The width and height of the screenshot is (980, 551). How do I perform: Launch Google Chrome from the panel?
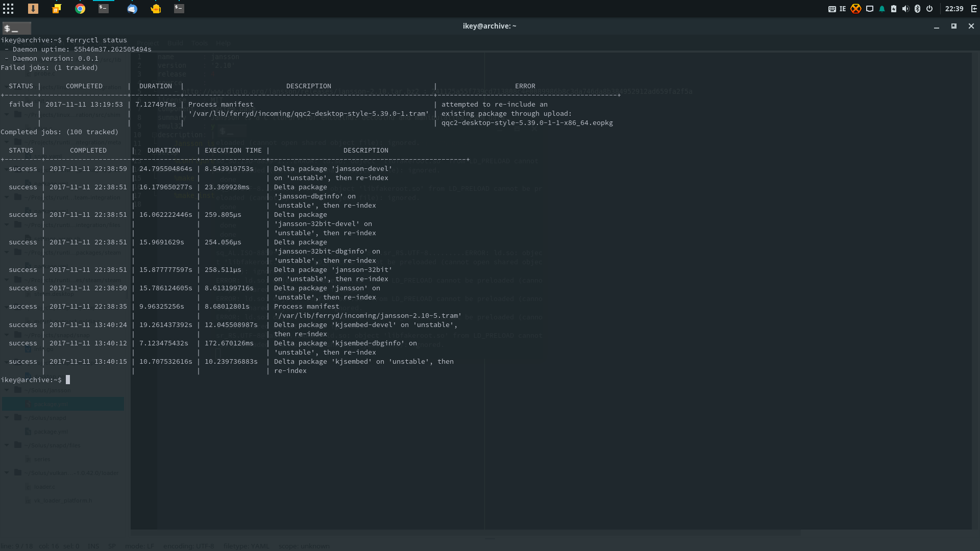pos(80,9)
